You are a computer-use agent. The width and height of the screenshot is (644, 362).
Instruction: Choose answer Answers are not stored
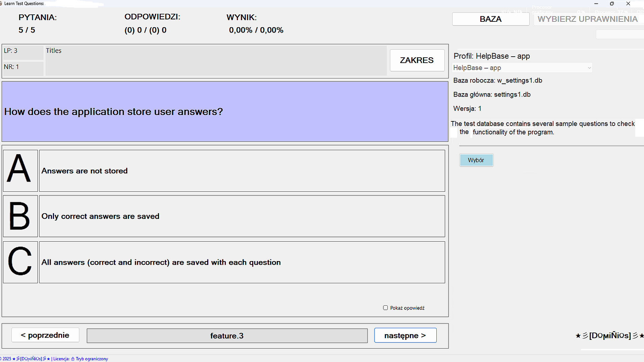point(242,171)
